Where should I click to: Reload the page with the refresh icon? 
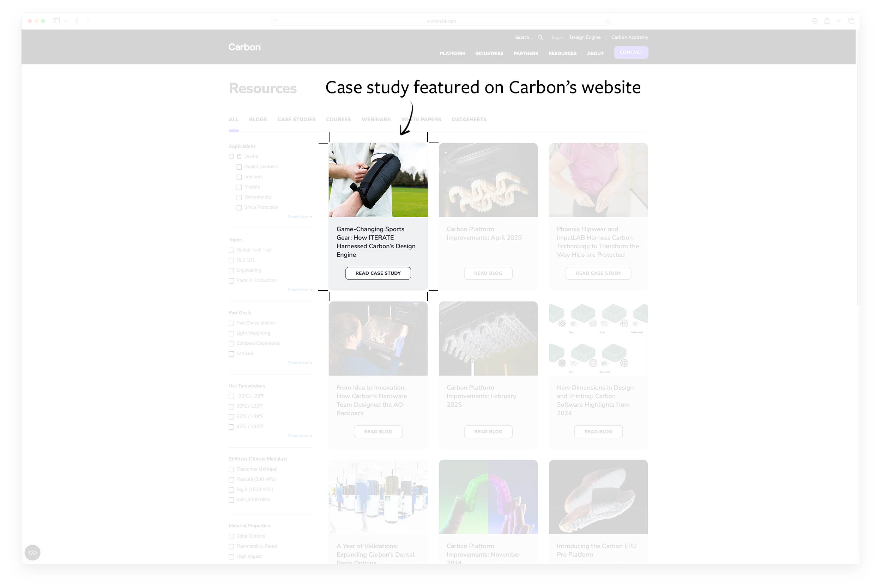608,22
